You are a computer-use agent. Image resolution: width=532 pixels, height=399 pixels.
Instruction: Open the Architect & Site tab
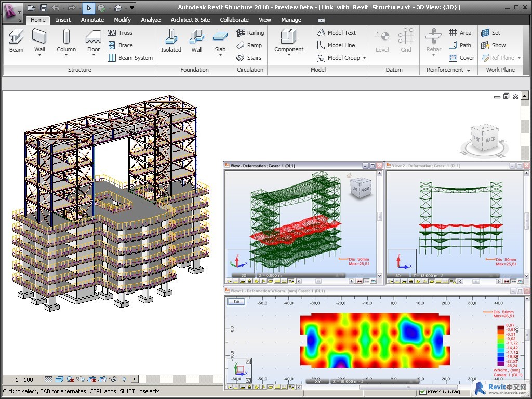point(190,20)
